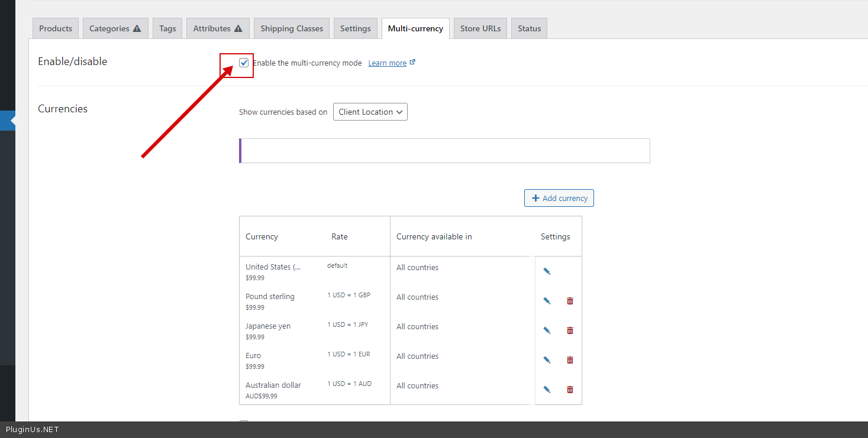Image resolution: width=868 pixels, height=438 pixels.
Task: Switch to the Products tab
Action: click(56, 28)
